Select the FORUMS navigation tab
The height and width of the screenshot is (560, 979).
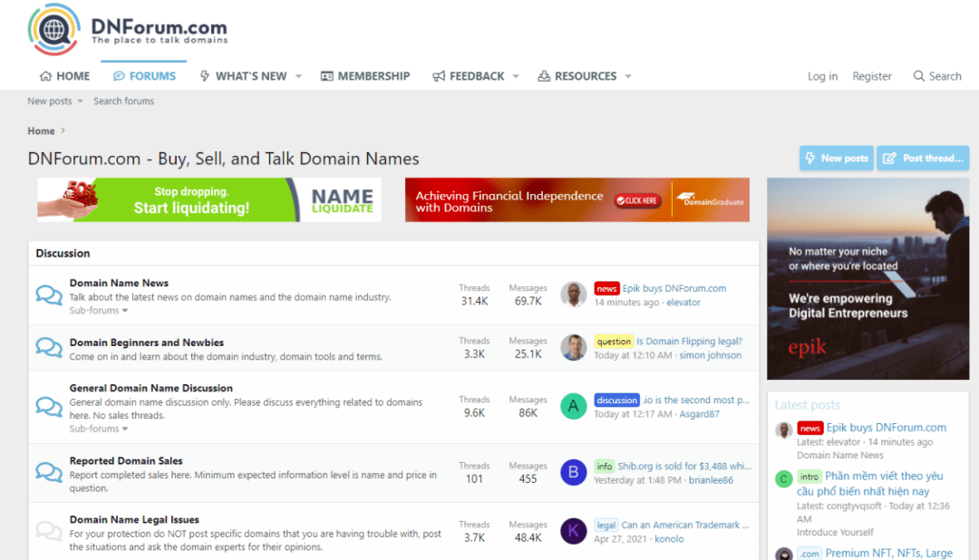click(144, 76)
